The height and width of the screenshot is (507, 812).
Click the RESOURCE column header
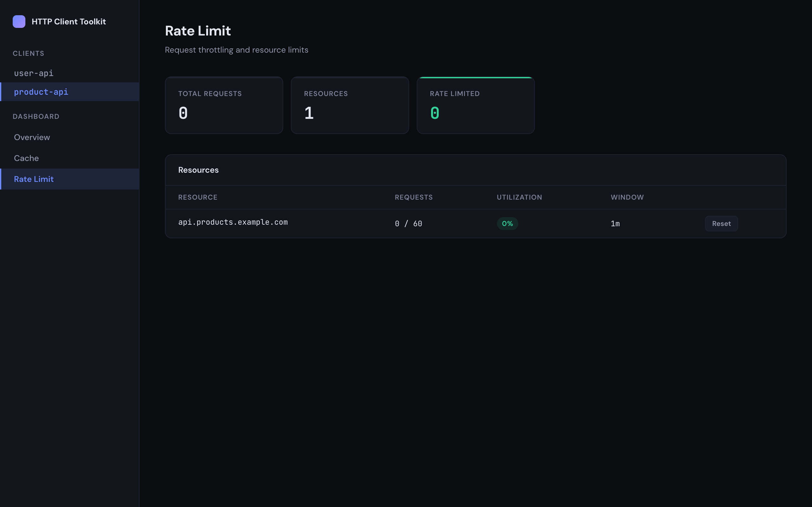pos(198,197)
